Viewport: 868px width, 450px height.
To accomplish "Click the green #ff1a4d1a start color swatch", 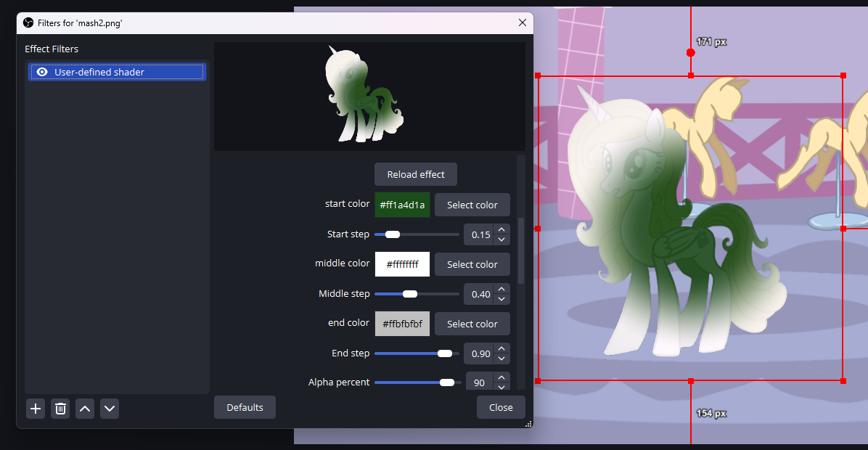I will [402, 205].
